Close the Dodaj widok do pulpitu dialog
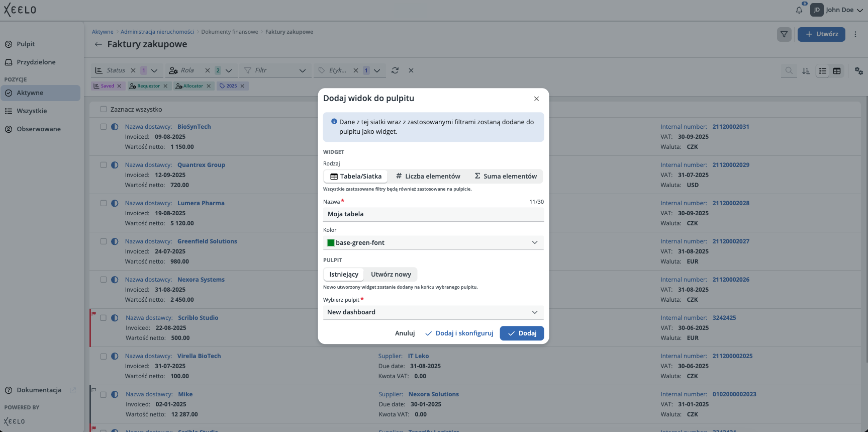The width and height of the screenshot is (868, 432). pyautogui.click(x=536, y=99)
